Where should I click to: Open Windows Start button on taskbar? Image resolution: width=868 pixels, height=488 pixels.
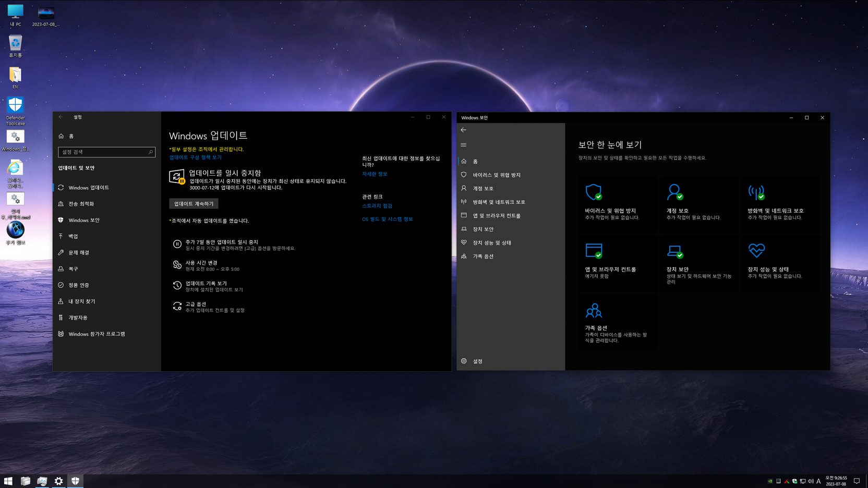[8, 481]
